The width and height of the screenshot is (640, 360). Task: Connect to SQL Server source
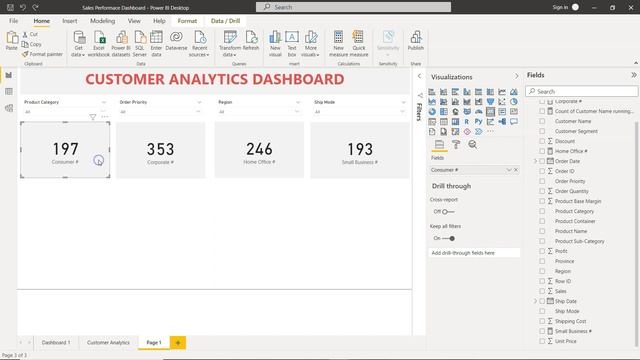coord(140,38)
